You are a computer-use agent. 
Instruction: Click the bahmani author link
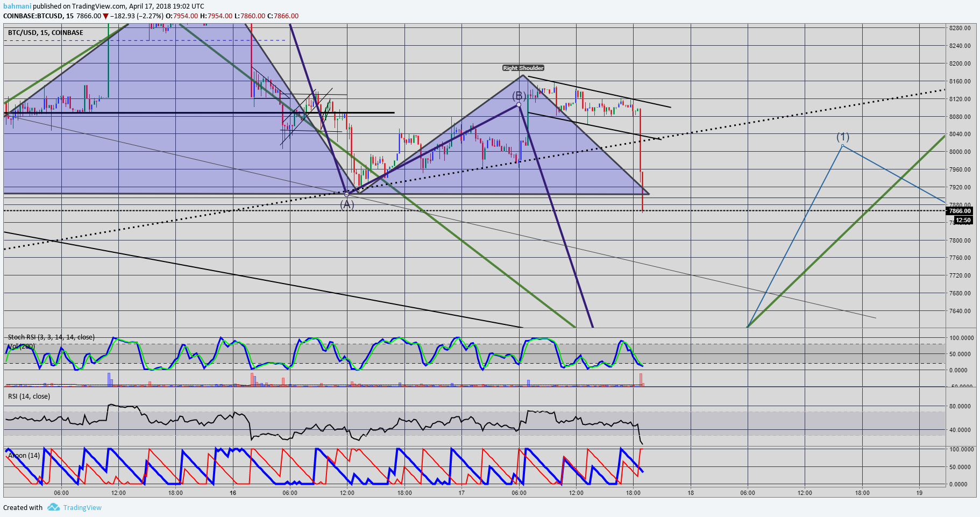tap(17, 6)
